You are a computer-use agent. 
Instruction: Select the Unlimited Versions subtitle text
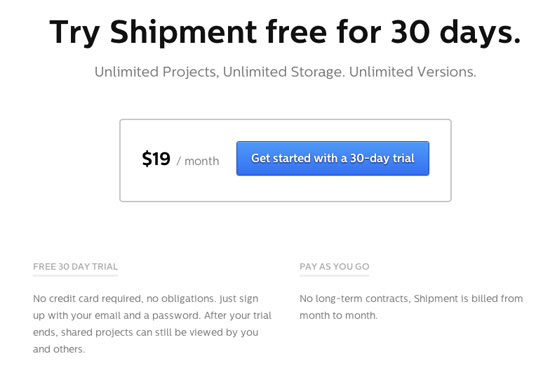pyautogui.click(x=412, y=72)
